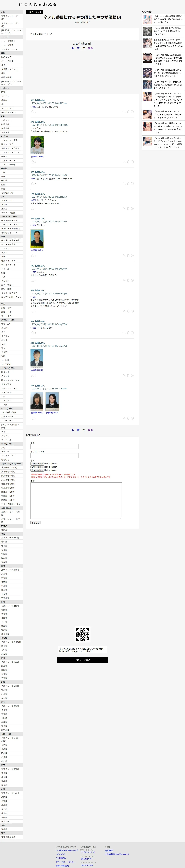Like post 582
The width and height of the screenshot is (185, 868).
click(33, 375)
